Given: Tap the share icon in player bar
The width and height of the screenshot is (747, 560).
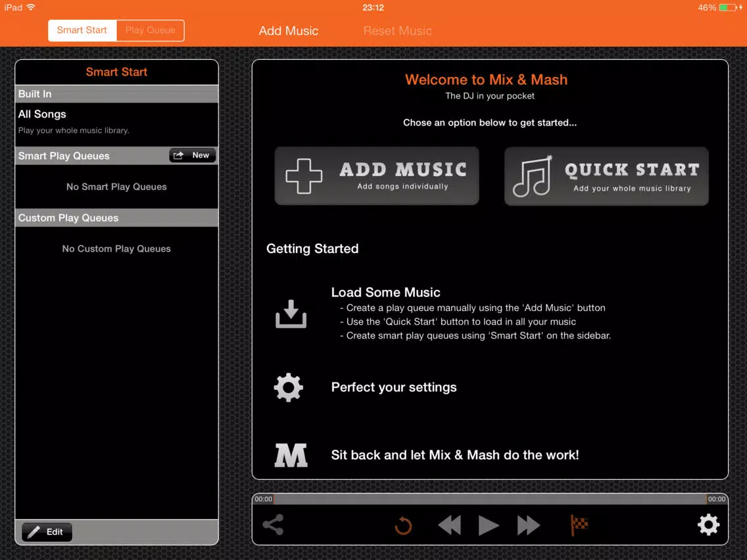Looking at the screenshot, I should tap(274, 525).
